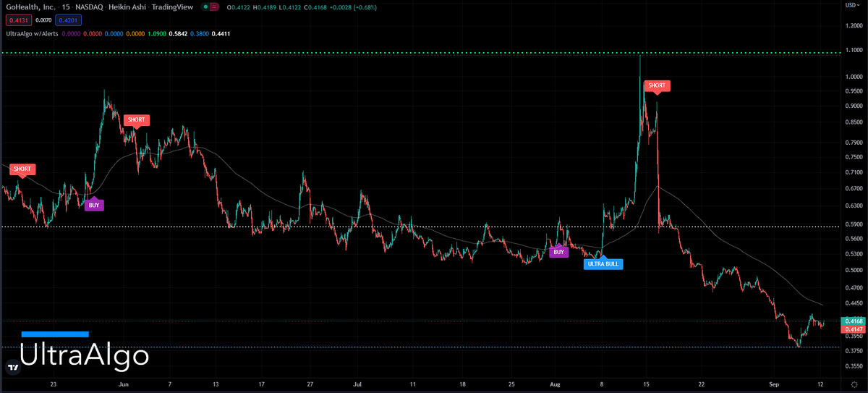Click the Aug date axis label
Viewport: 868px width, 393px height.
(x=556, y=384)
